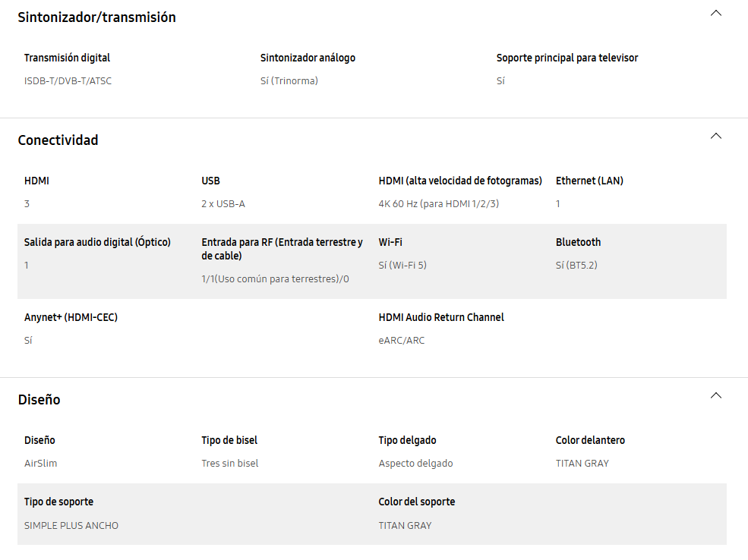Click the 4K 60 Hz HDMI value
Image resolution: width=748 pixels, height=560 pixels.
439,204
